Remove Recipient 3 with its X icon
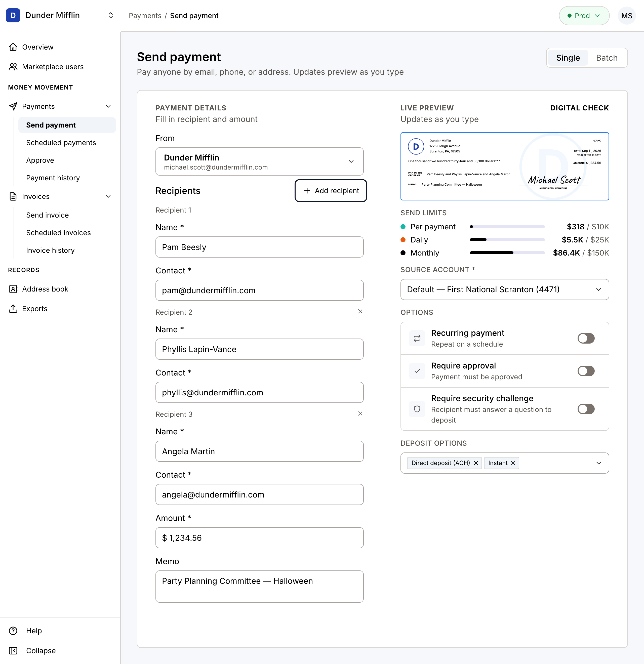The height and width of the screenshot is (664, 644). (x=360, y=414)
